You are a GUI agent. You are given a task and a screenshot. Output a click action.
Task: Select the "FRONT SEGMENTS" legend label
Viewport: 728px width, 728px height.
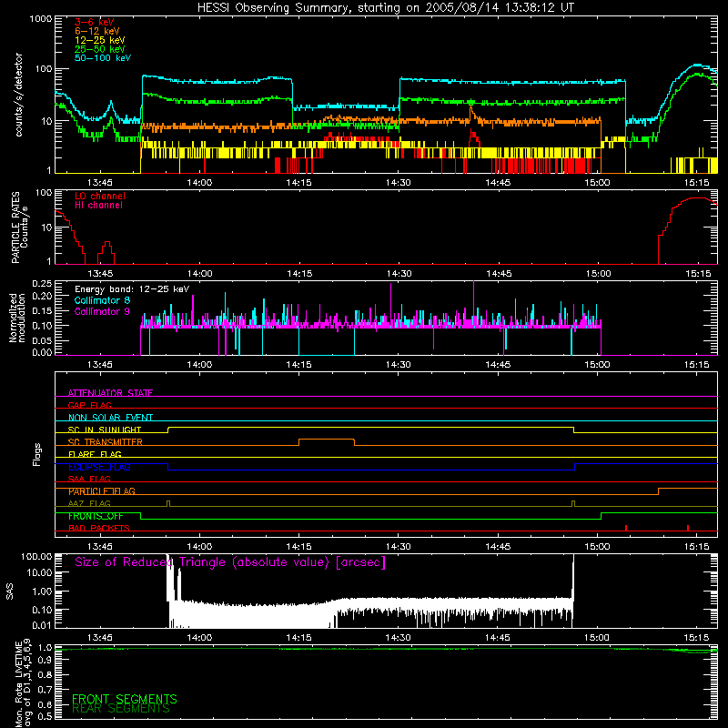(x=125, y=699)
